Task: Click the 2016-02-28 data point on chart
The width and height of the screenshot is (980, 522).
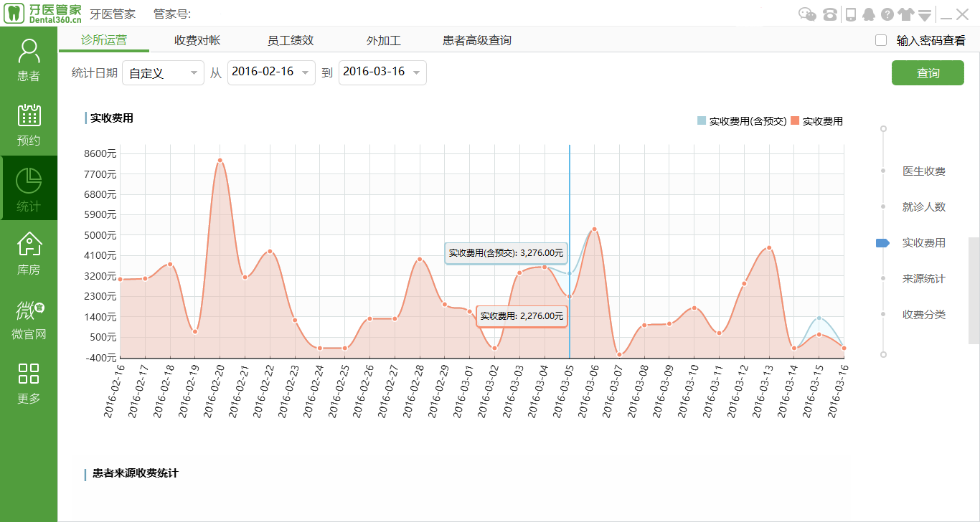Action: (x=420, y=260)
